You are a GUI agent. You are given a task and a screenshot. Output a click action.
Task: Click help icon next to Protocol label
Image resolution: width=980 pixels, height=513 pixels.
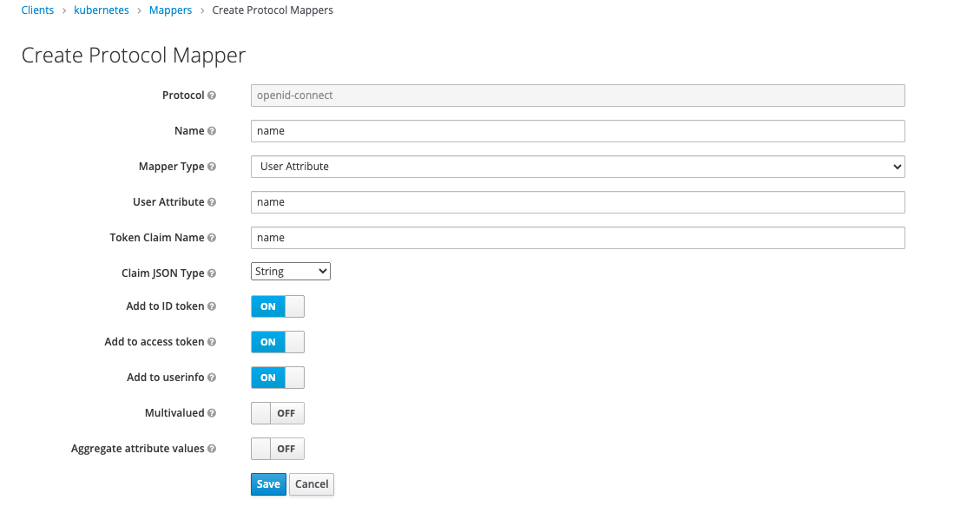click(212, 95)
